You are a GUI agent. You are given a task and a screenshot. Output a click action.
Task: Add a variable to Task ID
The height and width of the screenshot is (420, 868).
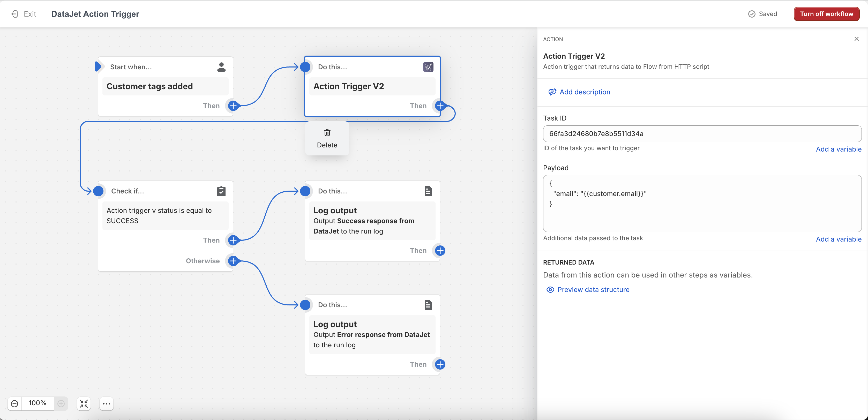pos(838,149)
